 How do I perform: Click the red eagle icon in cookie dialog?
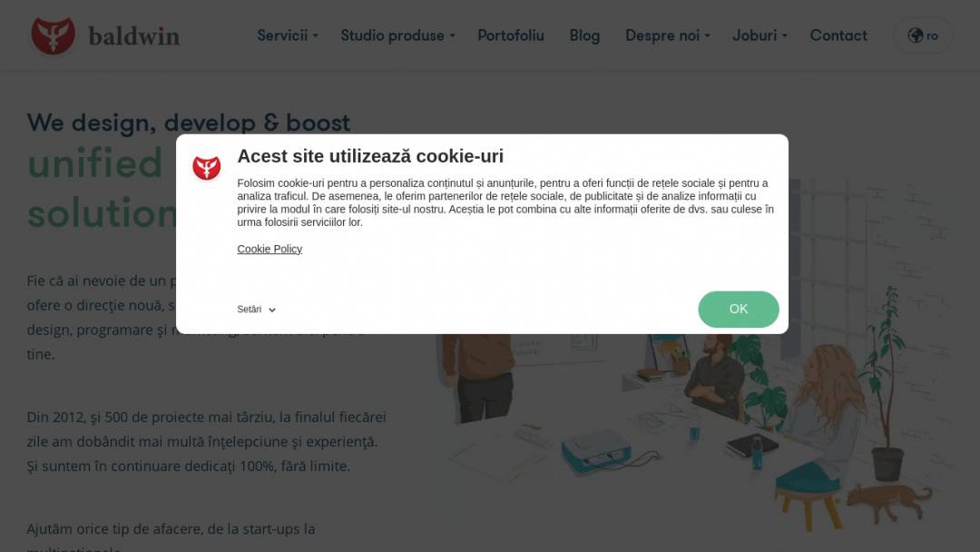point(206,168)
